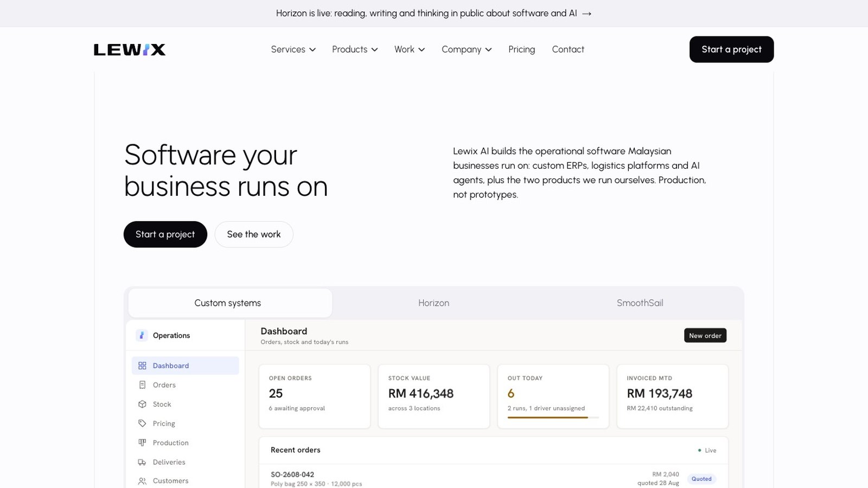Screen dimensions: 868x488
Task: Click the Production icon in sidebar
Action: pyautogui.click(x=142, y=442)
